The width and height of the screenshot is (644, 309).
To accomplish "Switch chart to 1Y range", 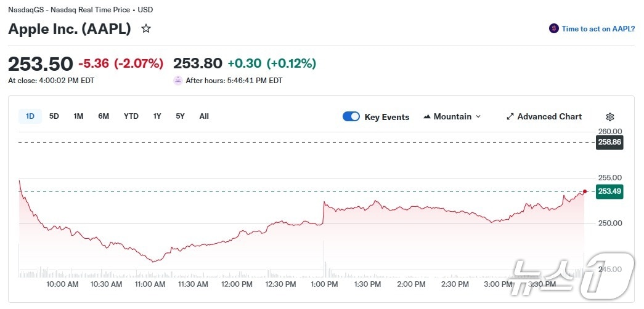I will click(157, 116).
